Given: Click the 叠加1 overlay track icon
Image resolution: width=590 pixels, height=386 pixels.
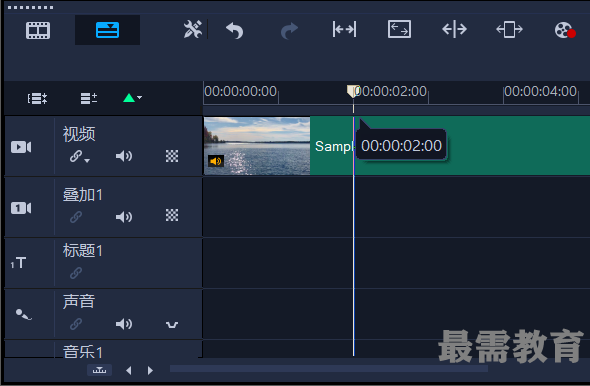Looking at the screenshot, I should tap(21, 208).
